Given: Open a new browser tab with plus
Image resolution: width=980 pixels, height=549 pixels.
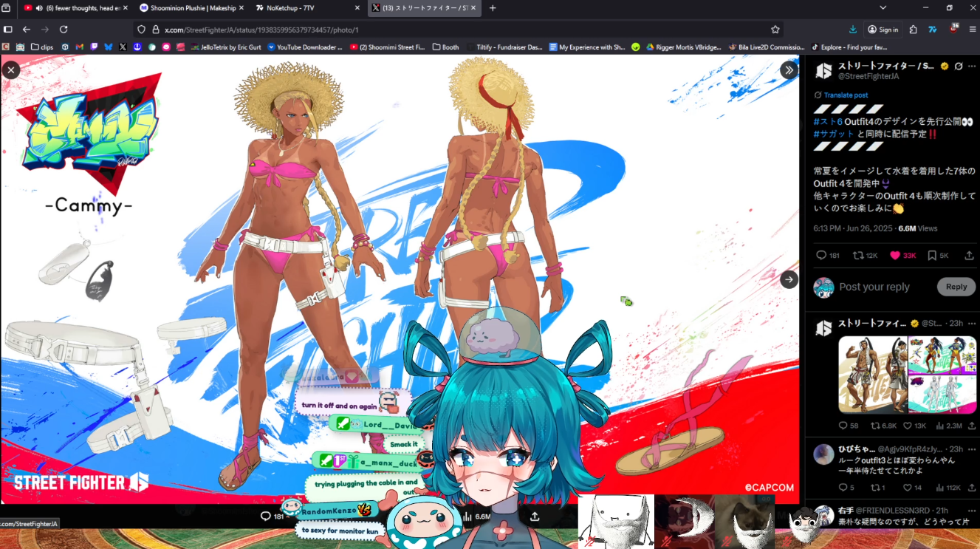Looking at the screenshot, I should [x=493, y=8].
